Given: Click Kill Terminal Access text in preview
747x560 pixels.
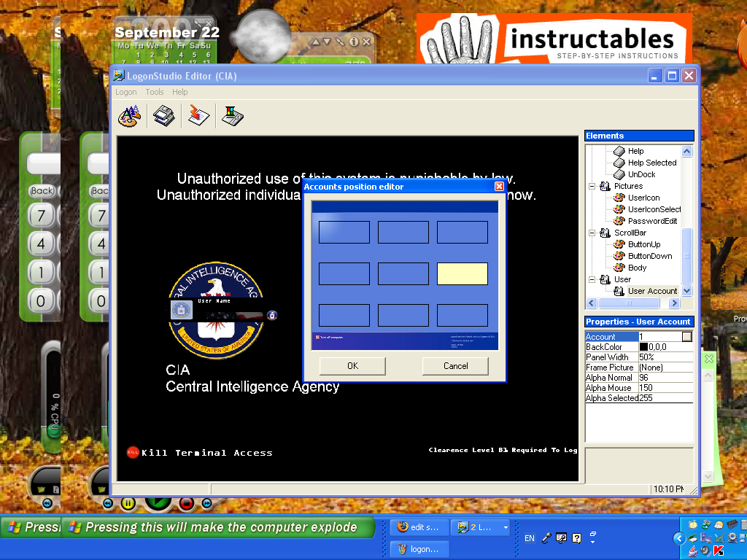Looking at the screenshot, I should pos(206,453).
